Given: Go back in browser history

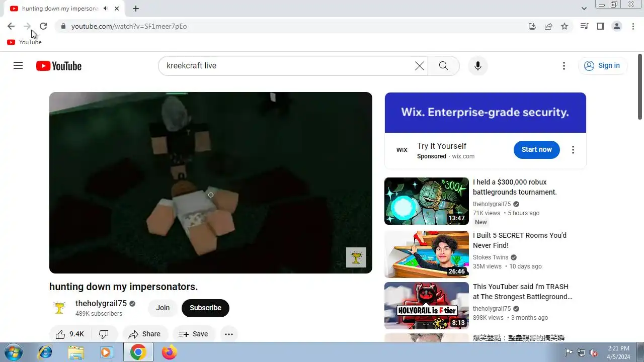Looking at the screenshot, I should (x=11, y=26).
